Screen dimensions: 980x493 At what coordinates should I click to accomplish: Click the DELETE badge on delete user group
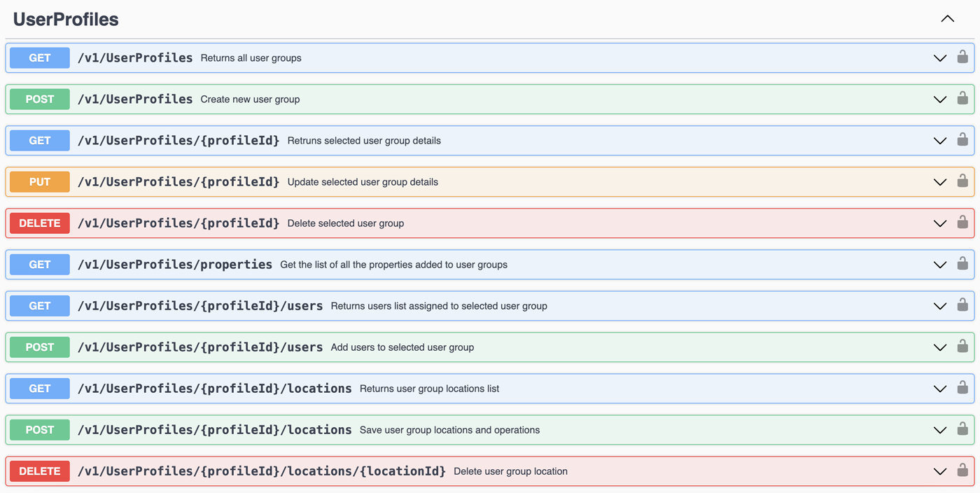click(x=39, y=223)
